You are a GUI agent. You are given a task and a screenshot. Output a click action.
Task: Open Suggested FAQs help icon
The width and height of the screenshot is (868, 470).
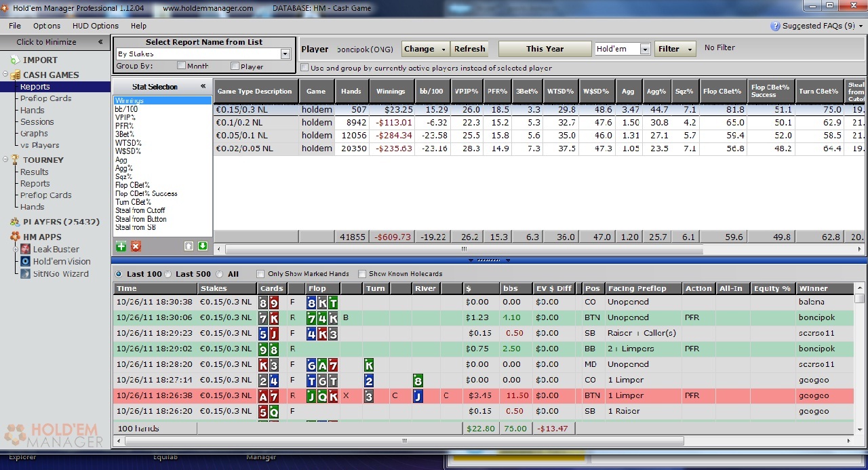[x=775, y=26]
